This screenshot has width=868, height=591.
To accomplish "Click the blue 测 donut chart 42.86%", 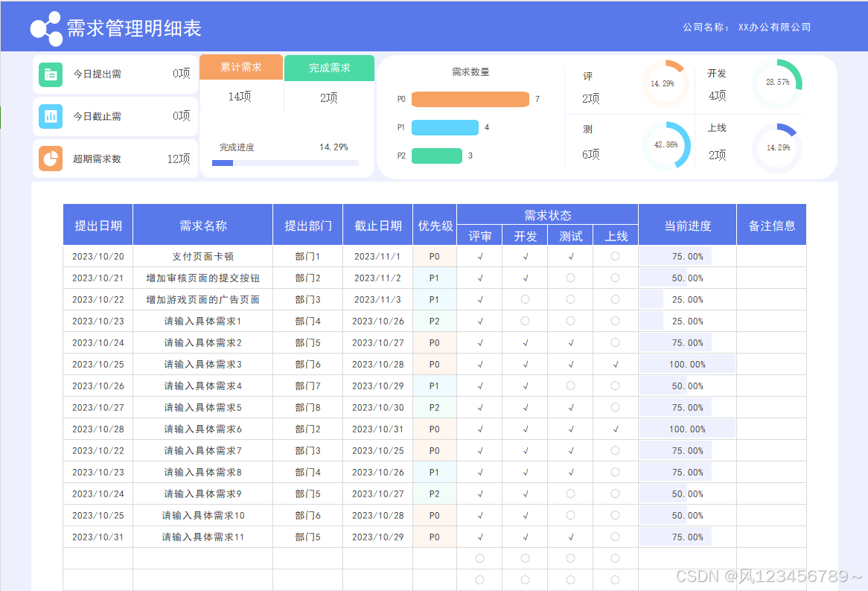I will click(x=666, y=146).
